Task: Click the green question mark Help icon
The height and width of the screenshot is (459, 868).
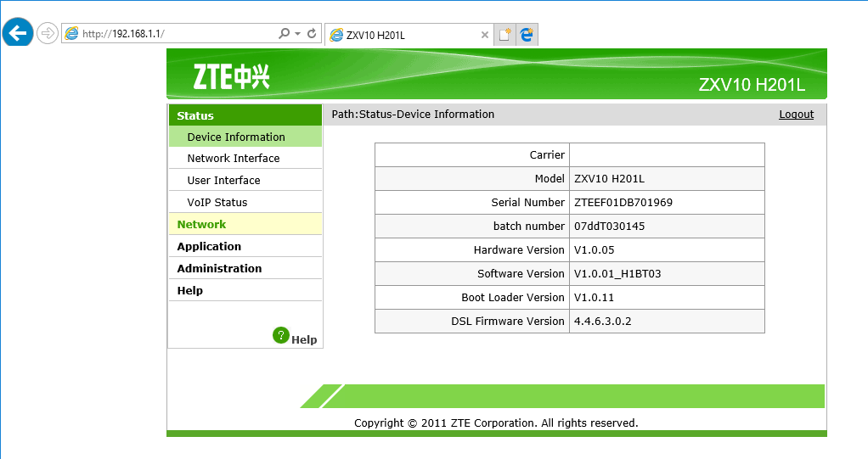Action: (281, 335)
